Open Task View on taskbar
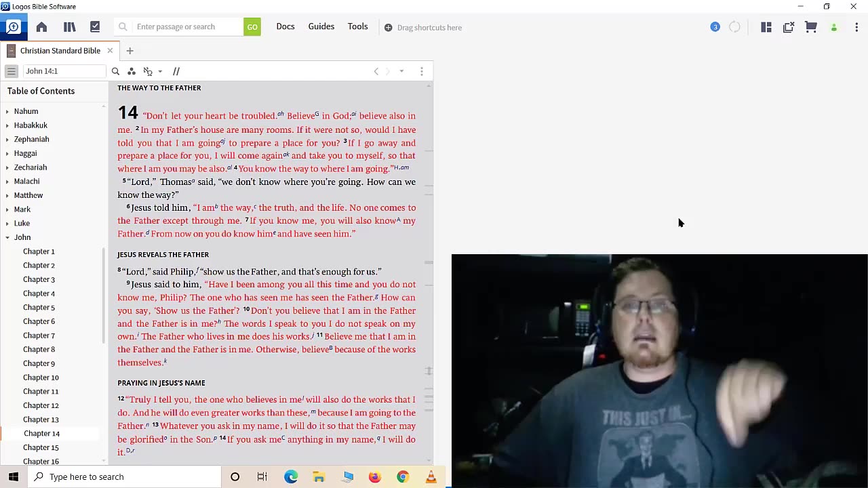 pyautogui.click(x=262, y=477)
